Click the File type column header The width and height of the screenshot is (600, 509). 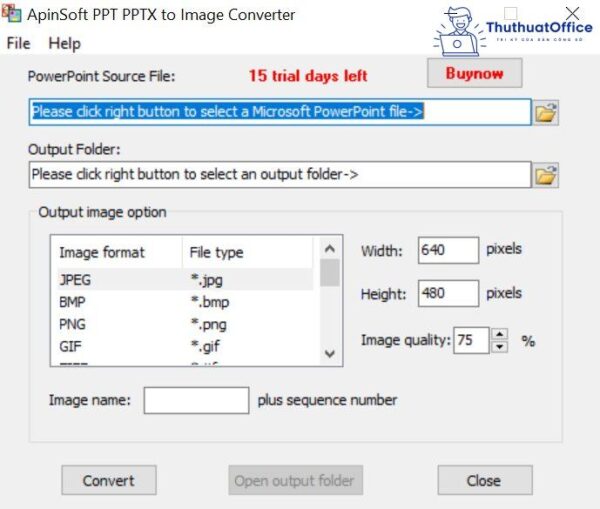point(248,252)
